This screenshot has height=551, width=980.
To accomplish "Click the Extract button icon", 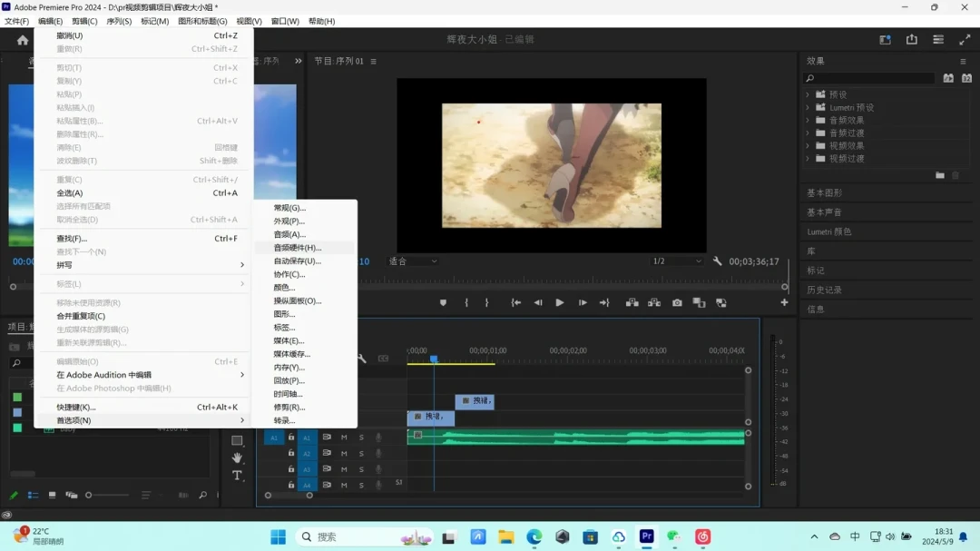I will point(654,302).
